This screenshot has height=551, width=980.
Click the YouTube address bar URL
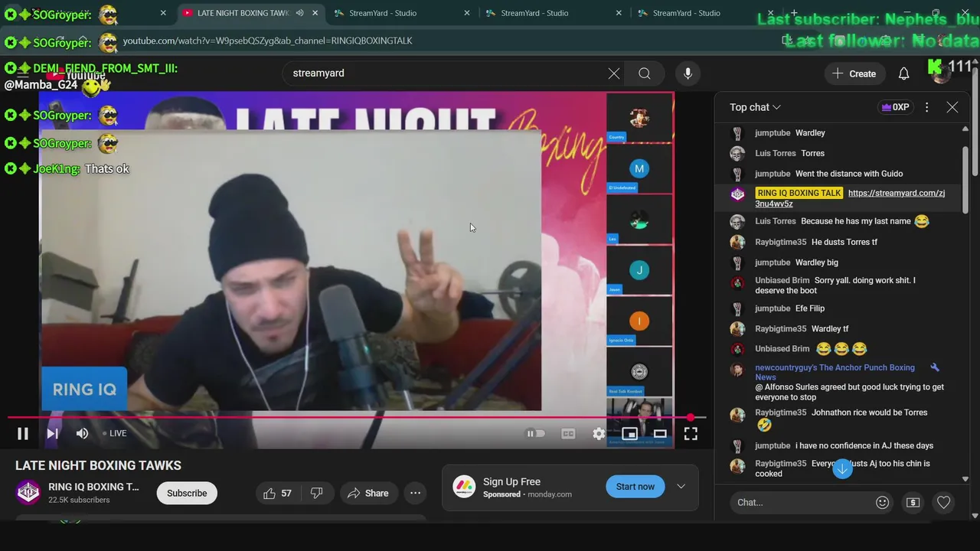(x=267, y=41)
